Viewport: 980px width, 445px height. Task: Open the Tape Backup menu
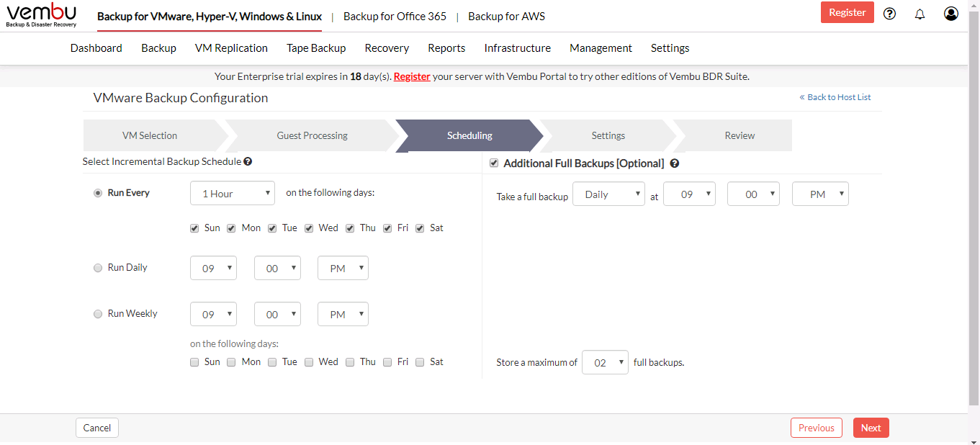point(316,48)
